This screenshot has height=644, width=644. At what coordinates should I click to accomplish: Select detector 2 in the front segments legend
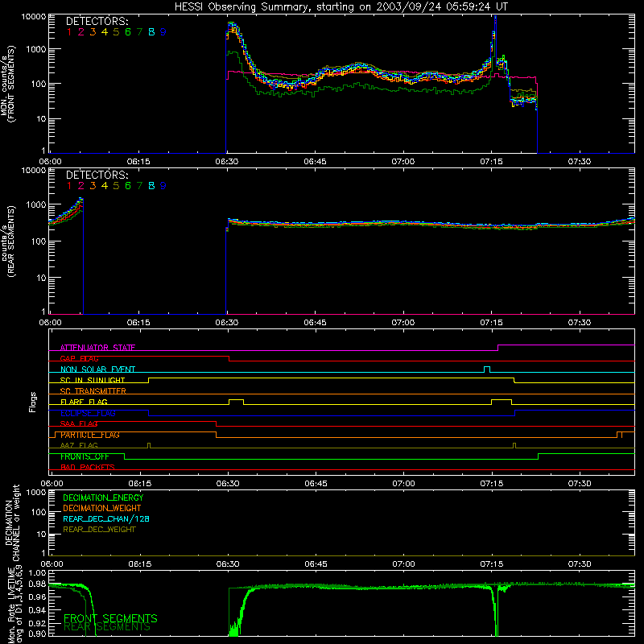[x=81, y=32]
